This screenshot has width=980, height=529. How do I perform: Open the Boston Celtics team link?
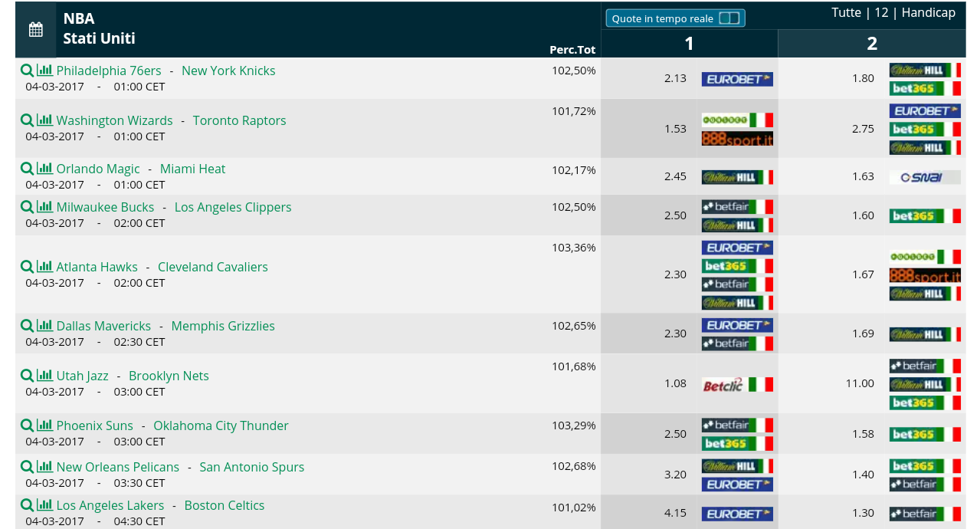tap(225, 505)
